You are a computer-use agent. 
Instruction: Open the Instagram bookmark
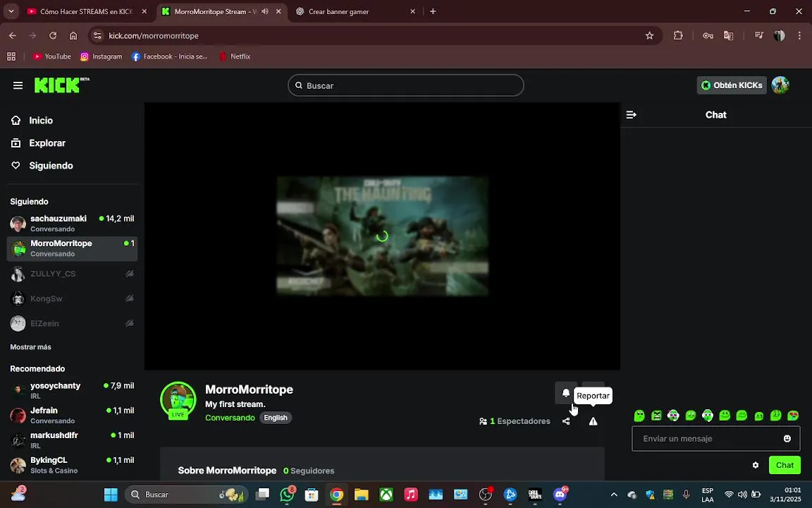(101, 56)
